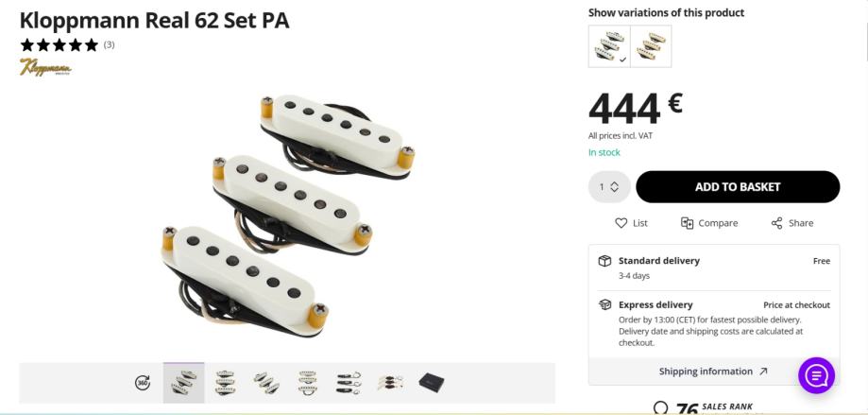Click the ADD TO BASKET button

click(x=738, y=187)
